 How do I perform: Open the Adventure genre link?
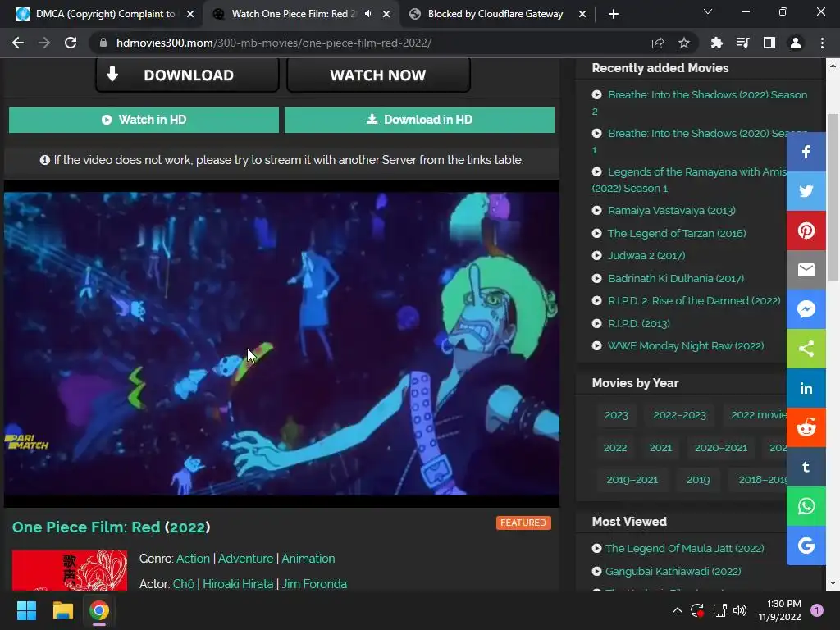point(245,558)
